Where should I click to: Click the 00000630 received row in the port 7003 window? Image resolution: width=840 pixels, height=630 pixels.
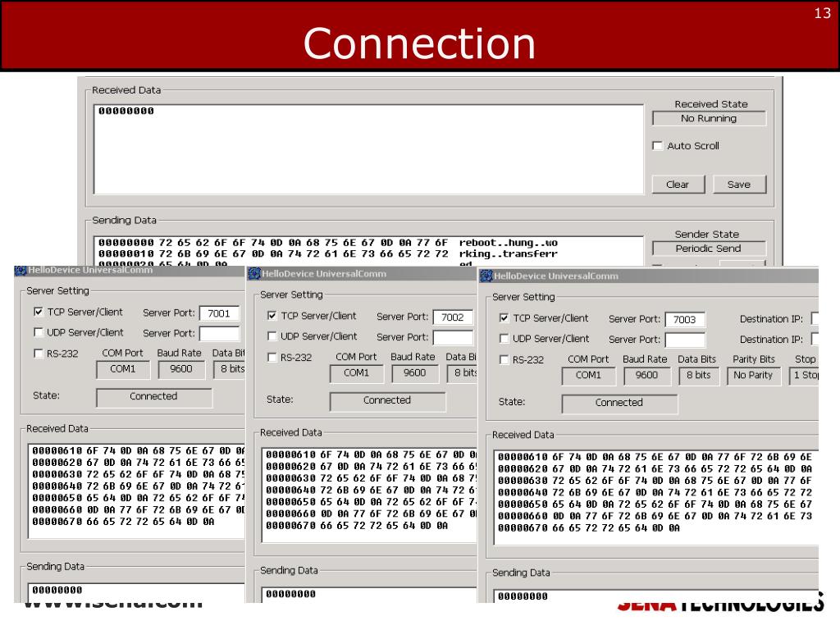pos(655,481)
